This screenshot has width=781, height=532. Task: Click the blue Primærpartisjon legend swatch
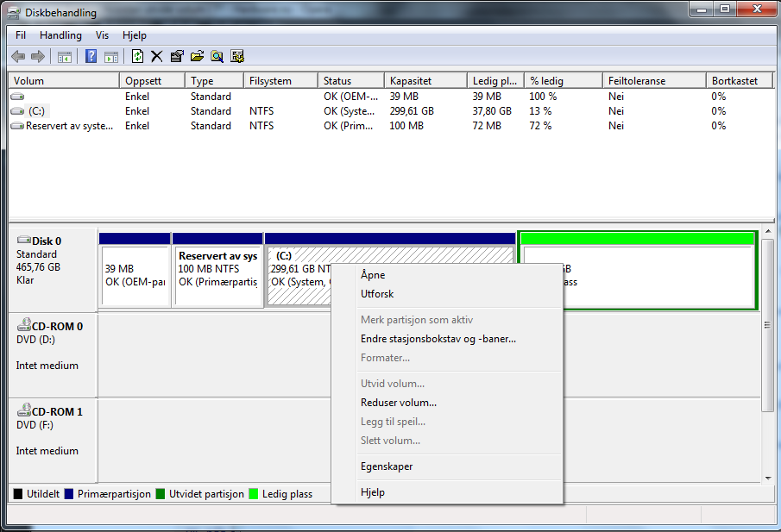click(x=69, y=494)
